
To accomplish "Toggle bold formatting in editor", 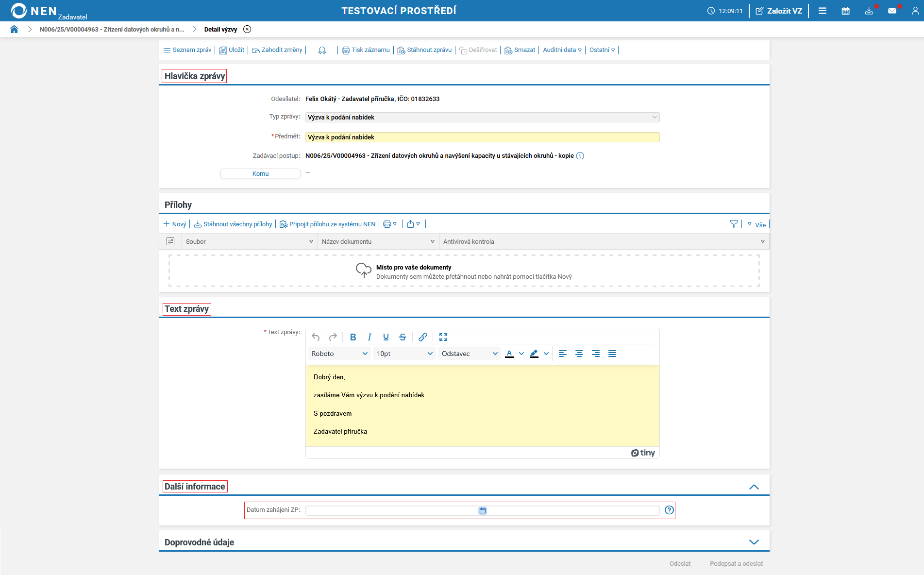I will point(353,337).
